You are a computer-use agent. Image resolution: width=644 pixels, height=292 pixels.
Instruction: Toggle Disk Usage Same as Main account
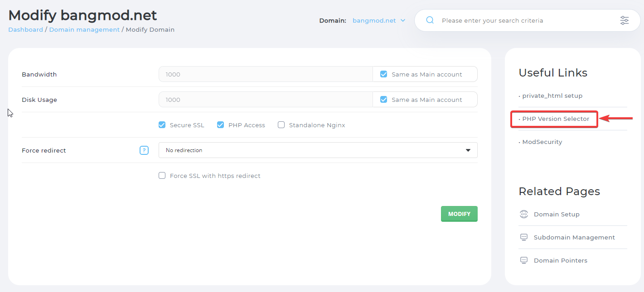tap(384, 100)
